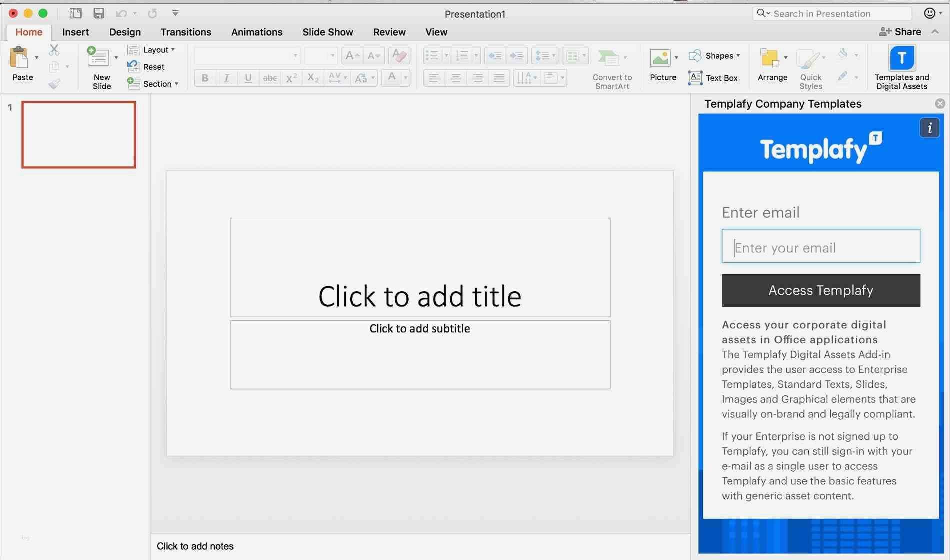This screenshot has width=950, height=560.
Task: Click the Templafy info icon
Action: pos(929,128)
